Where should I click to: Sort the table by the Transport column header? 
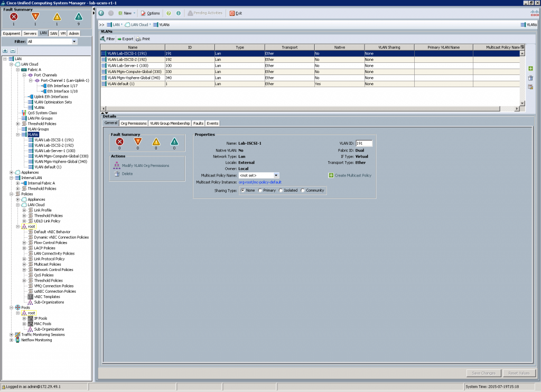click(x=290, y=47)
